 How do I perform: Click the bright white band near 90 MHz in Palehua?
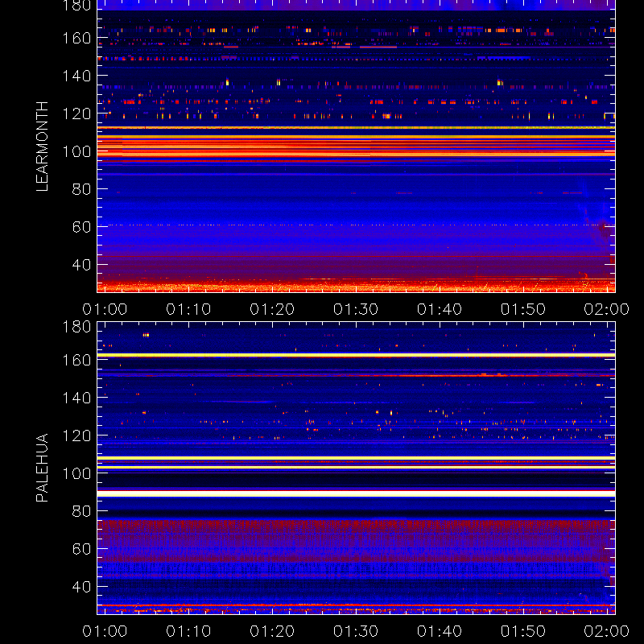356,493
